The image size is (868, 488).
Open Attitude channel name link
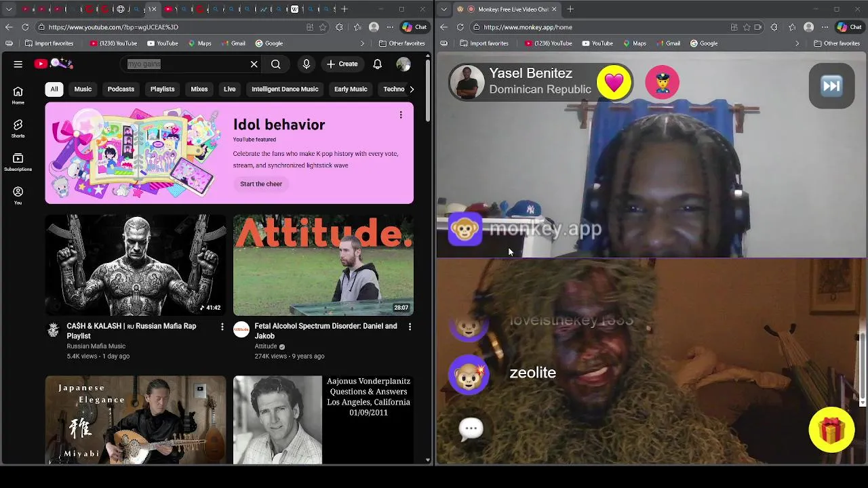click(266, 346)
